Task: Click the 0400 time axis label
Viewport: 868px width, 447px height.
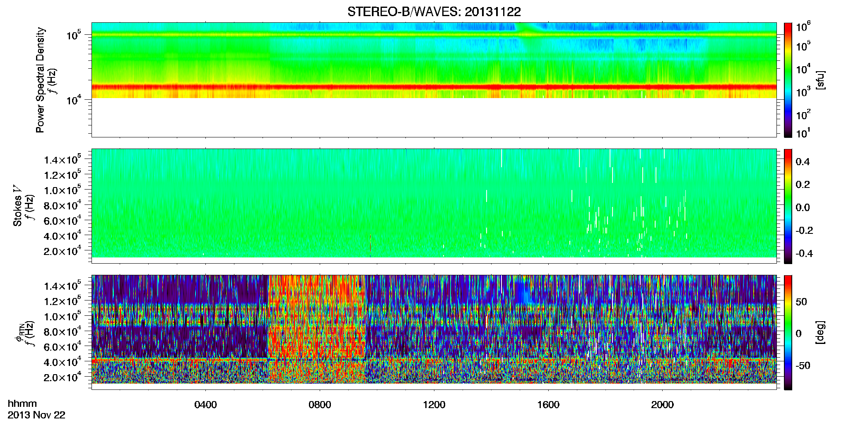Action: pos(205,404)
